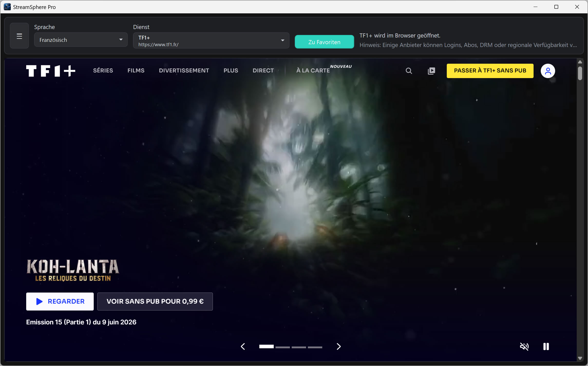The image size is (588, 366).
Task: Click the 'Hinweis: Einige Anbieter' notice text
Action: tap(468, 45)
